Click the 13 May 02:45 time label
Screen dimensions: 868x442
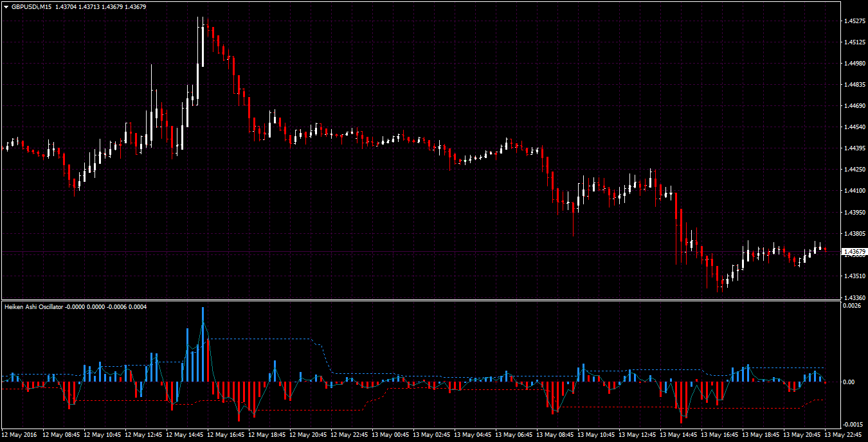coord(432,435)
